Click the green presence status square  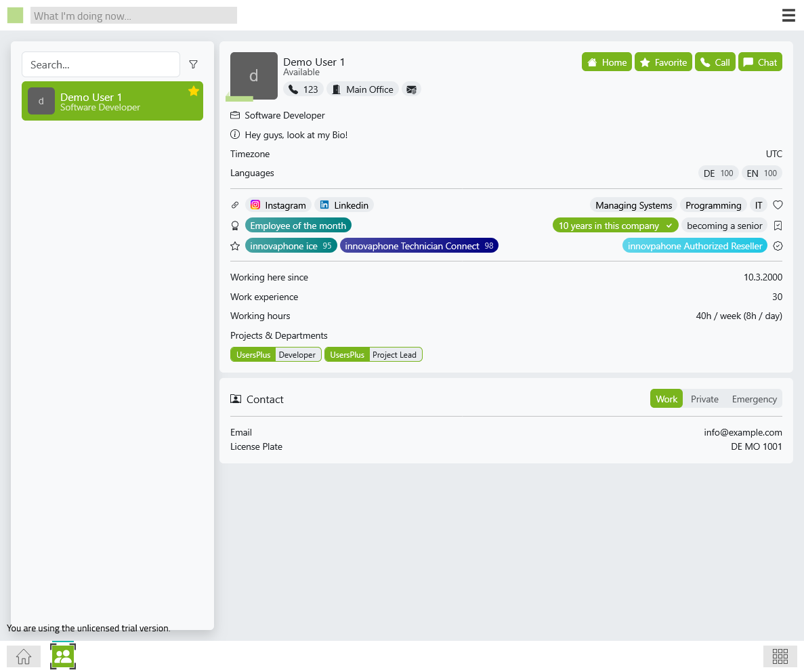click(15, 16)
